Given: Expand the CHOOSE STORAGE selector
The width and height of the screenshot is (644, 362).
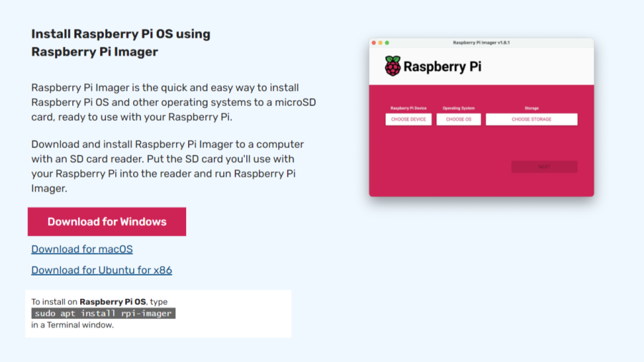Looking at the screenshot, I should click(531, 119).
